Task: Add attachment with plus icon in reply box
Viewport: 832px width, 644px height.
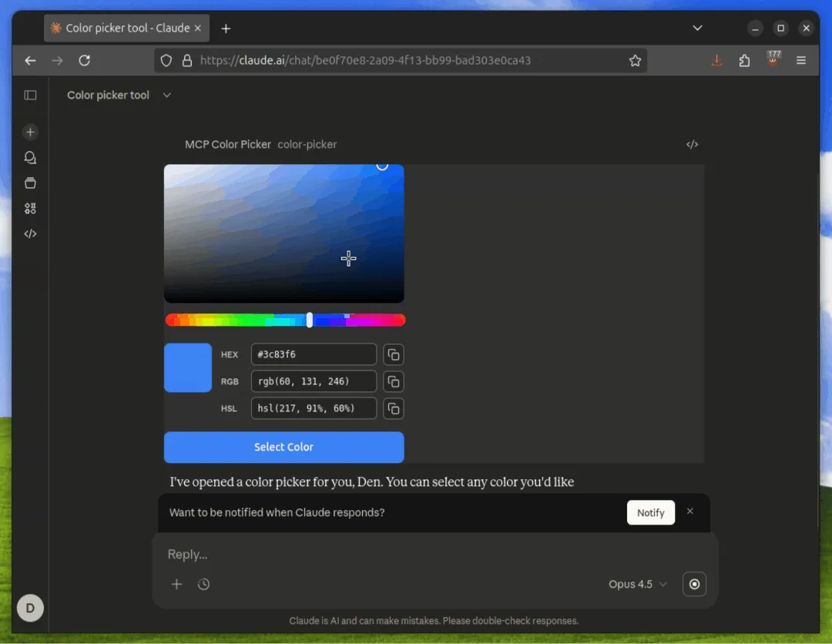Action: point(176,584)
